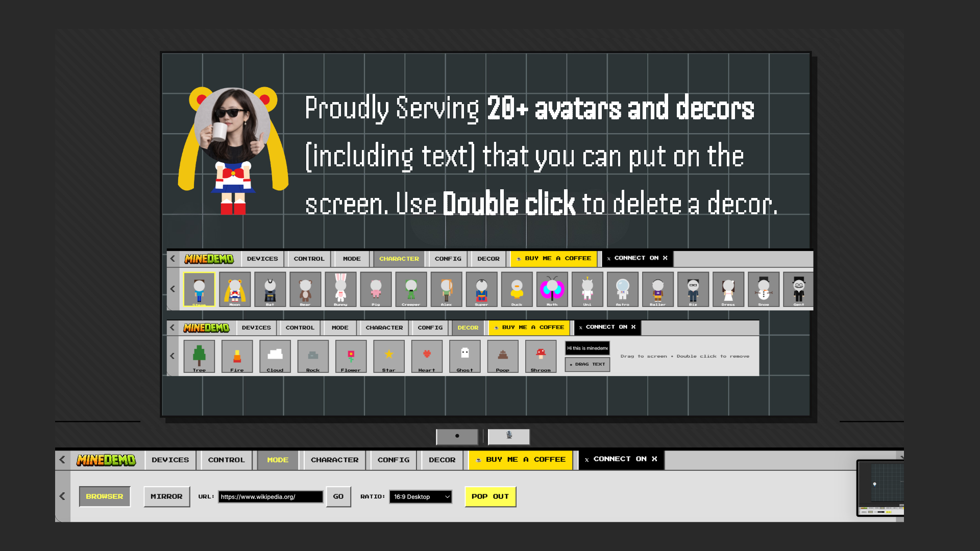Select the Heart decor icon
The width and height of the screenshot is (980, 551).
click(x=427, y=356)
